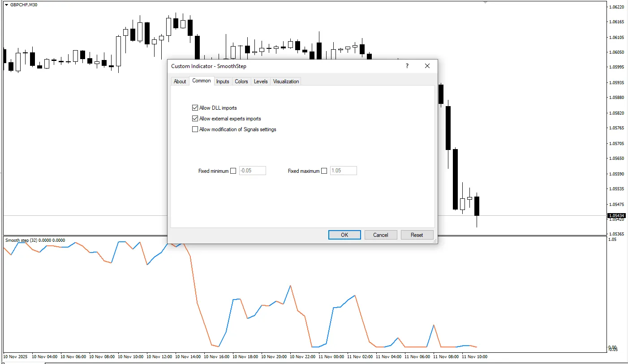628x364 pixels.
Task: Click the Fixed maximum value field
Action: 344,171
